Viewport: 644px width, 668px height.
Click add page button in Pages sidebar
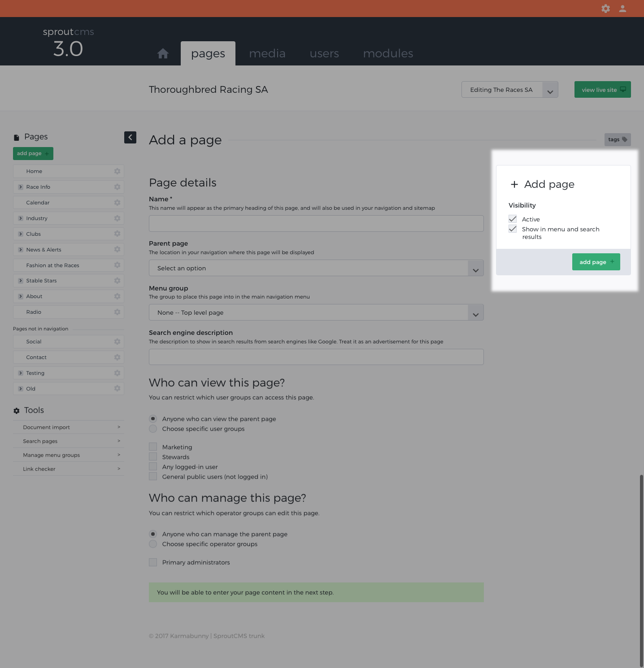tap(33, 153)
